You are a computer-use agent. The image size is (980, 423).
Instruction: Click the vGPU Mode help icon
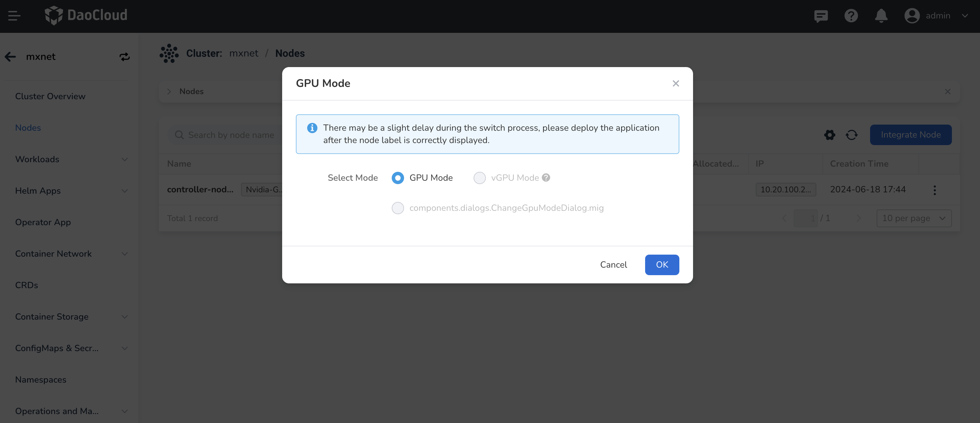coord(546,178)
